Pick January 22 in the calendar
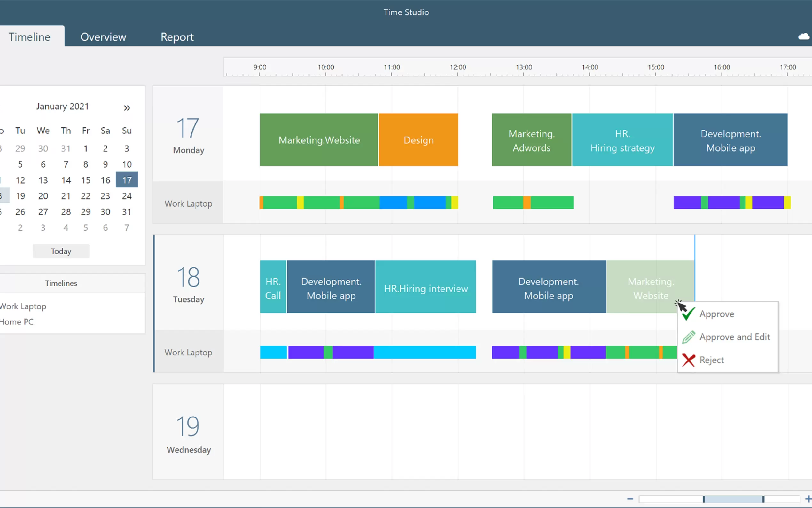 click(86, 196)
